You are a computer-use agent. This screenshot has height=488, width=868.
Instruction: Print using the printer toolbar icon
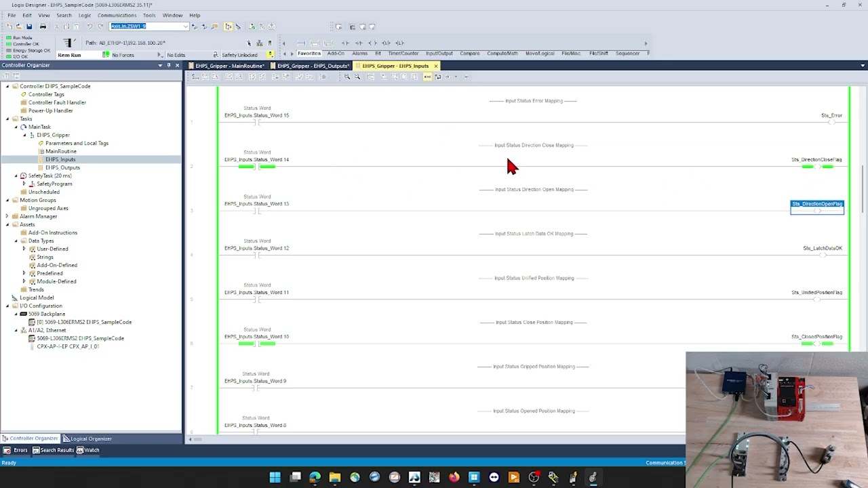point(43,26)
